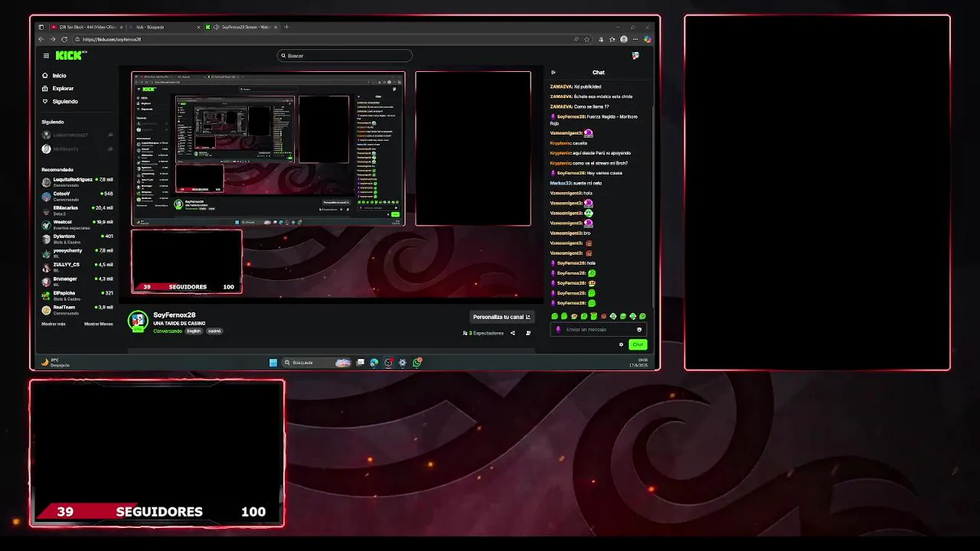Image resolution: width=980 pixels, height=551 pixels.
Task: Open Dylantero recommended channel
Action: (77, 238)
